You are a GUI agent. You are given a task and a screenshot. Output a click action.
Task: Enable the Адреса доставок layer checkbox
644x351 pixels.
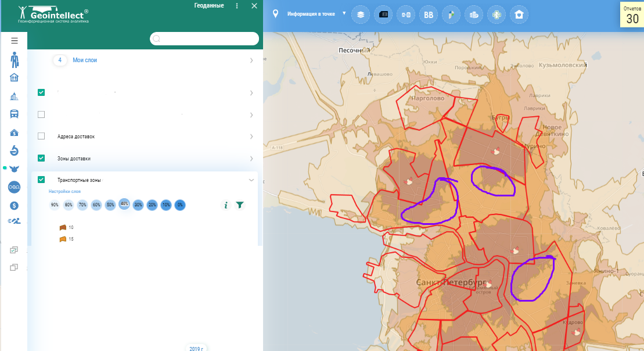pos(41,136)
